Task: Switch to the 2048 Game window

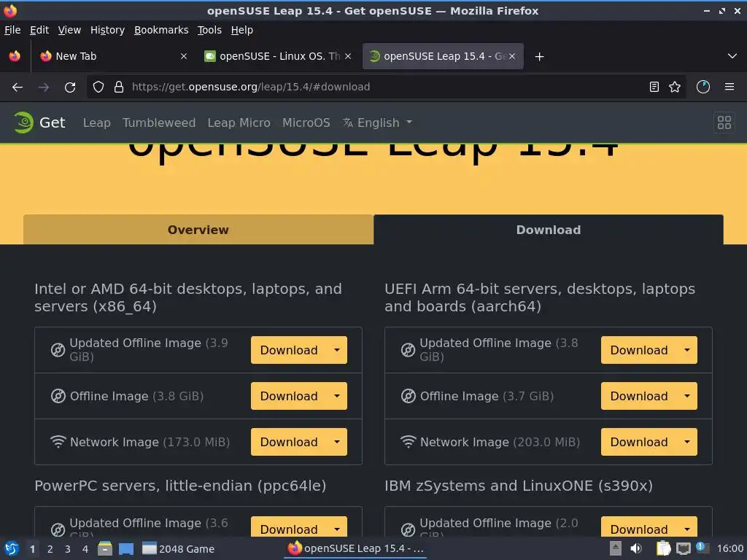Action: click(x=179, y=549)
